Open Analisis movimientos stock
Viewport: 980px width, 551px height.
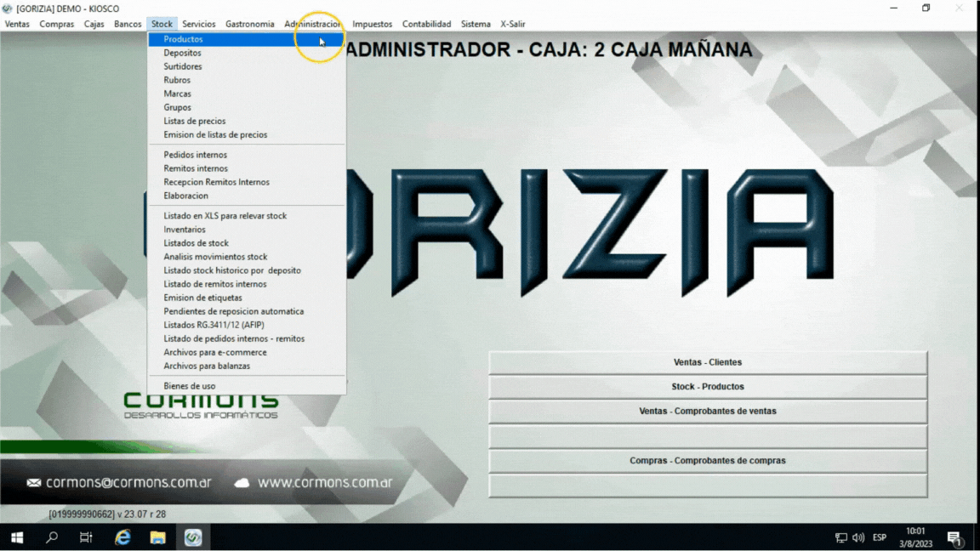246,257
